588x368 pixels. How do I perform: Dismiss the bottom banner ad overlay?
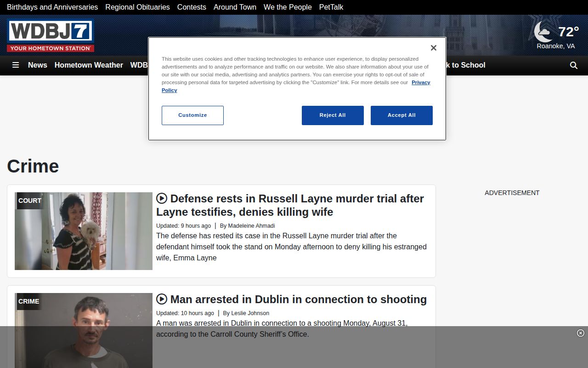pyautogui.click(x=580, y=333)
